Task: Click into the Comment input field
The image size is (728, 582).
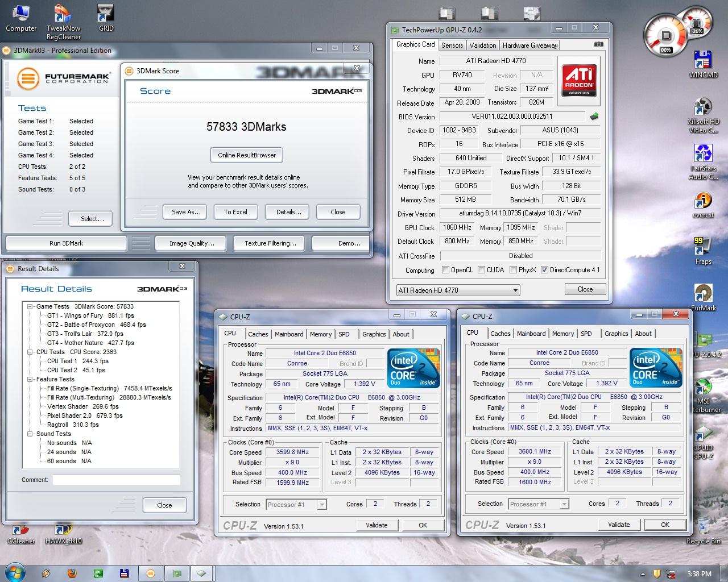Action: pyautogui.click(x=117, y=480)
